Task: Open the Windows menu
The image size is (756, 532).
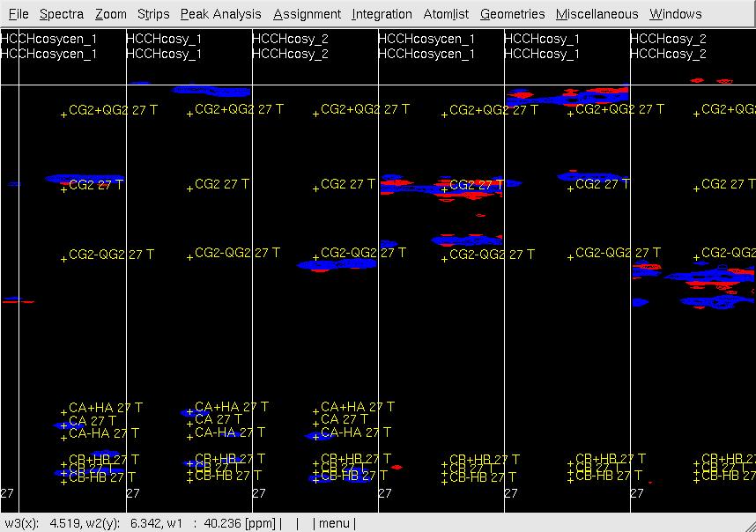Action: (675, 14)
